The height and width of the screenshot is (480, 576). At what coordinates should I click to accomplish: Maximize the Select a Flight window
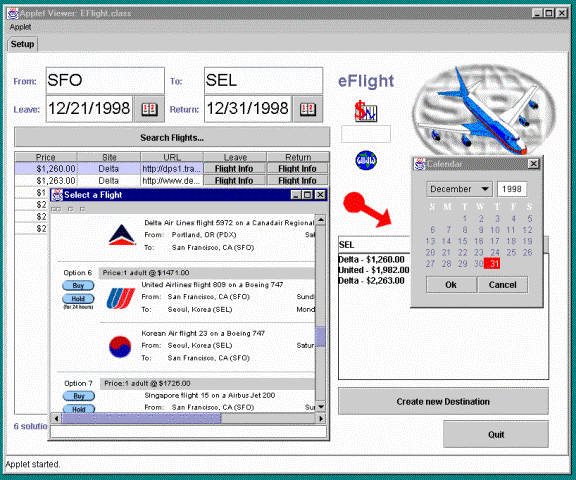(x=308, y=195)
